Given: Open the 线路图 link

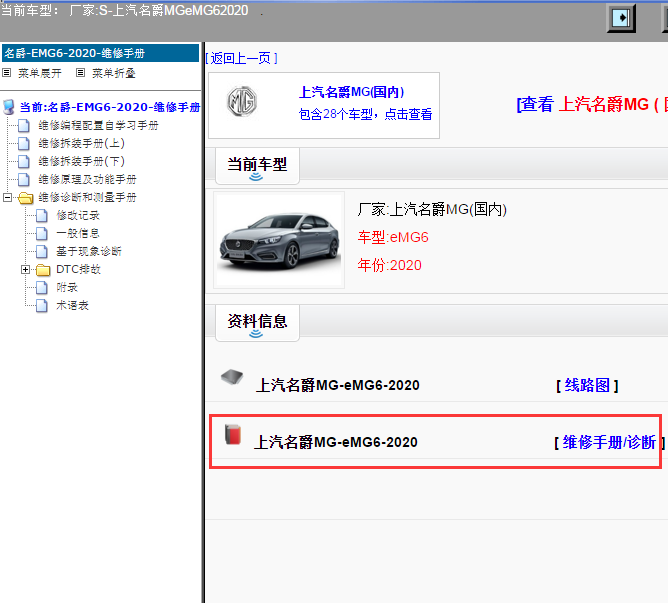Looking at the screenshot, I should [587, 385].
